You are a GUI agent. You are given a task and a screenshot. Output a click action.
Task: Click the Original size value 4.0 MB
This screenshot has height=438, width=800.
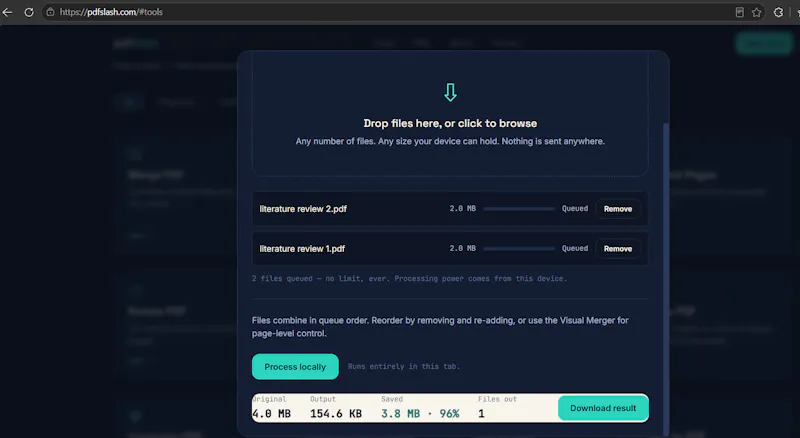[271, 413]
